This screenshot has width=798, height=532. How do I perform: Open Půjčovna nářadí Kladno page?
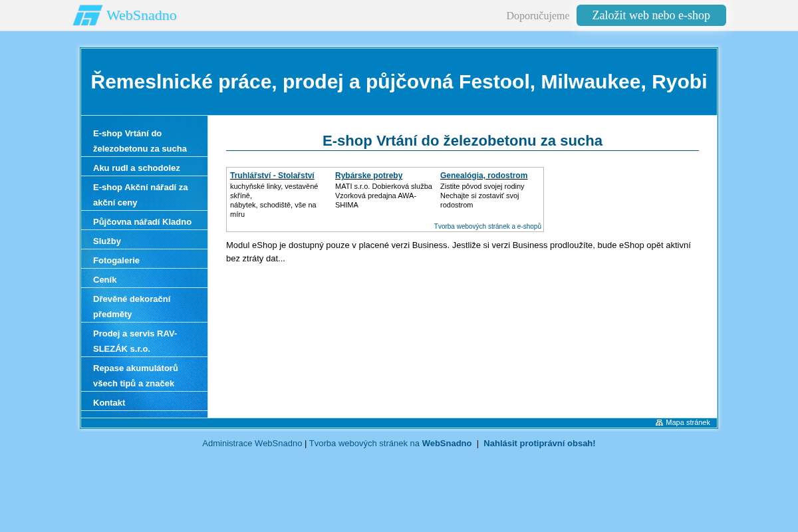pos(144,221)
